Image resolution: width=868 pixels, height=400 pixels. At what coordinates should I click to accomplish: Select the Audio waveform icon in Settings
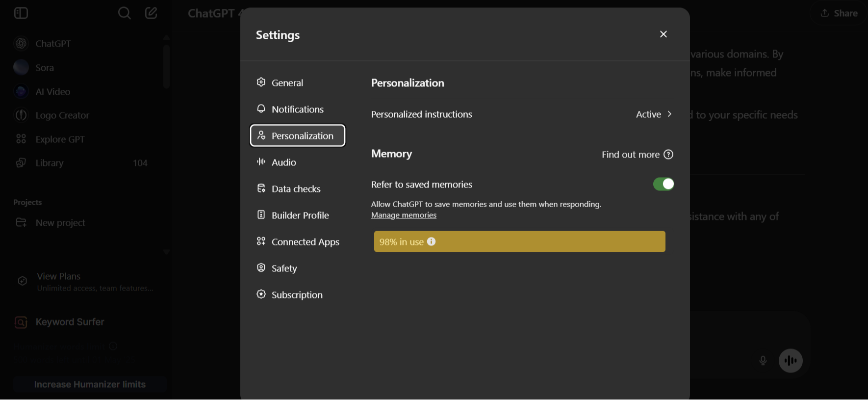(261, 161)
